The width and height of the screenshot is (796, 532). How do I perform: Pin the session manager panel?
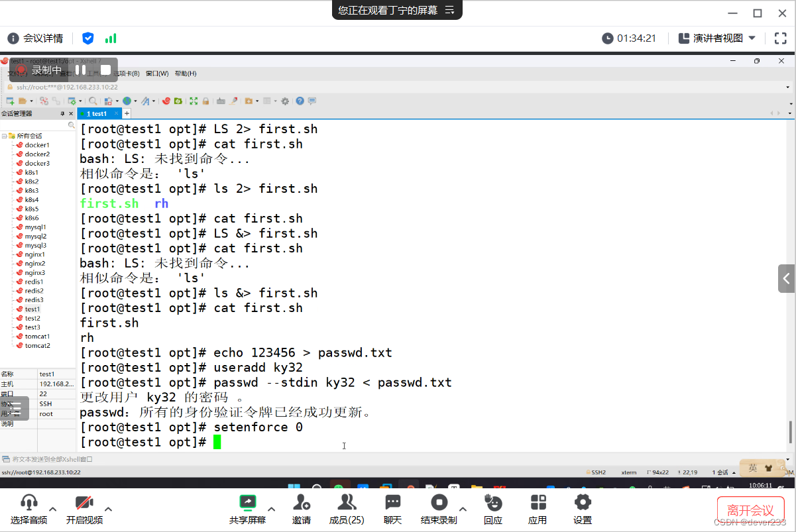click(62, 113)
